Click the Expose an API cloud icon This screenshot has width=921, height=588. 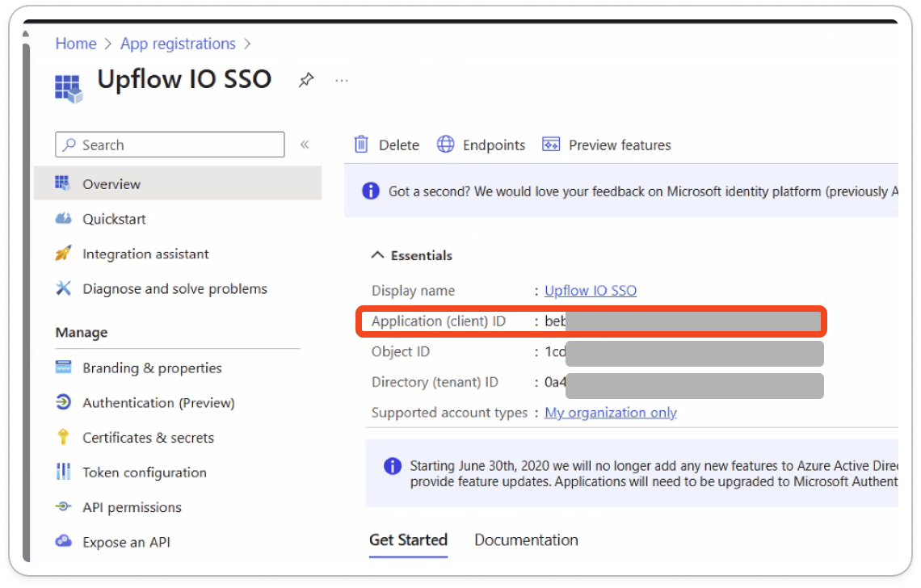[x=63, y=541]
